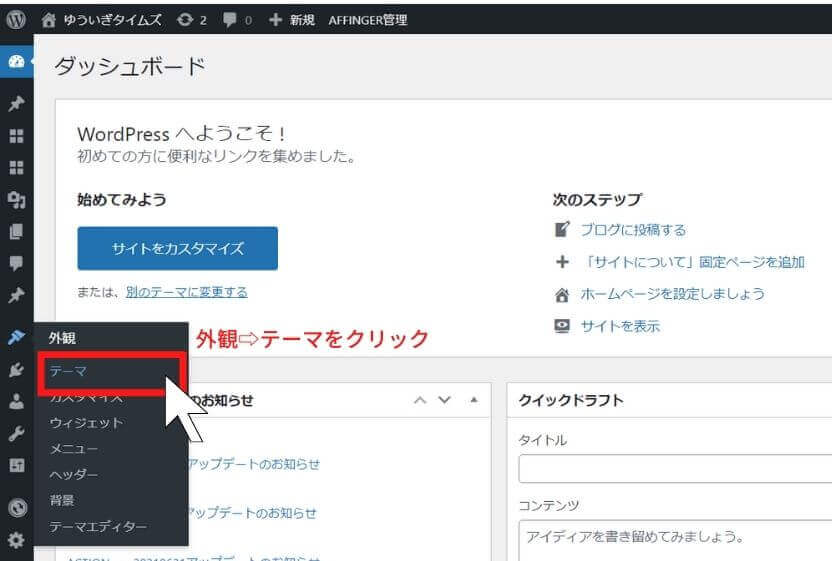
Task: Open メニュー in Appearance submenu
Action: 73,449
